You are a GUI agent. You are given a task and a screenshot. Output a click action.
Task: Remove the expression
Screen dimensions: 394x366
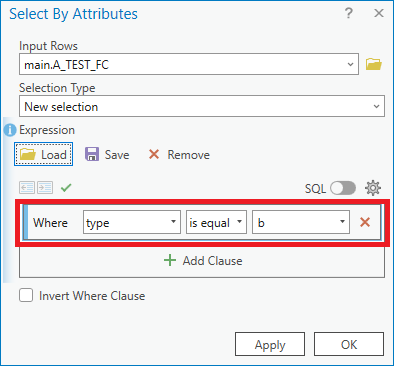(179, 155)
